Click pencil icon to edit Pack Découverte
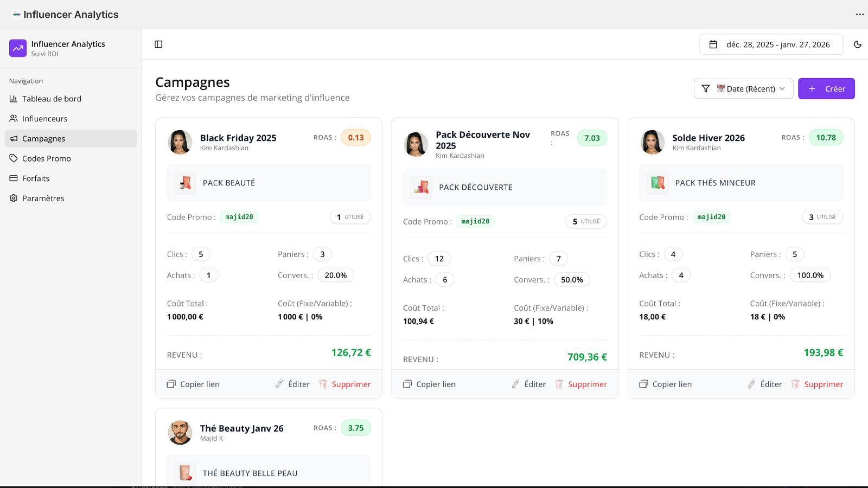The height and width of the screenshot is (488, 868). click(x=515, y=384)
